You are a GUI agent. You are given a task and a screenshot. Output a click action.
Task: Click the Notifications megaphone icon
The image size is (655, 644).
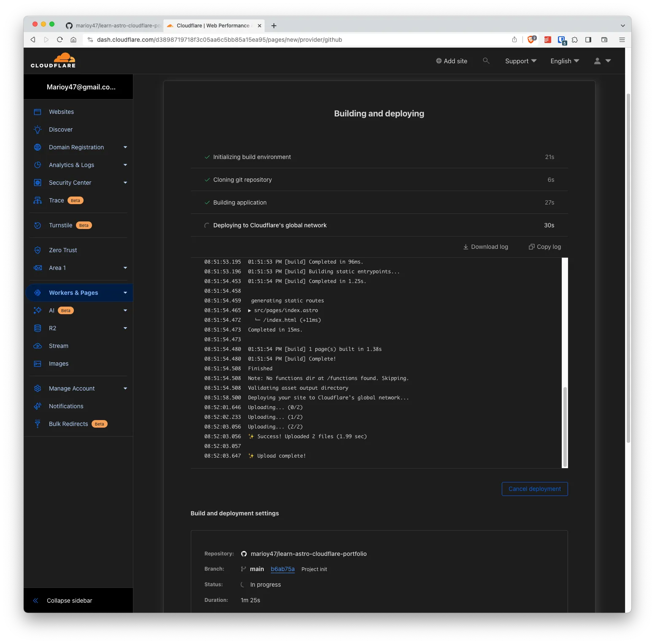tap(38, 406)
